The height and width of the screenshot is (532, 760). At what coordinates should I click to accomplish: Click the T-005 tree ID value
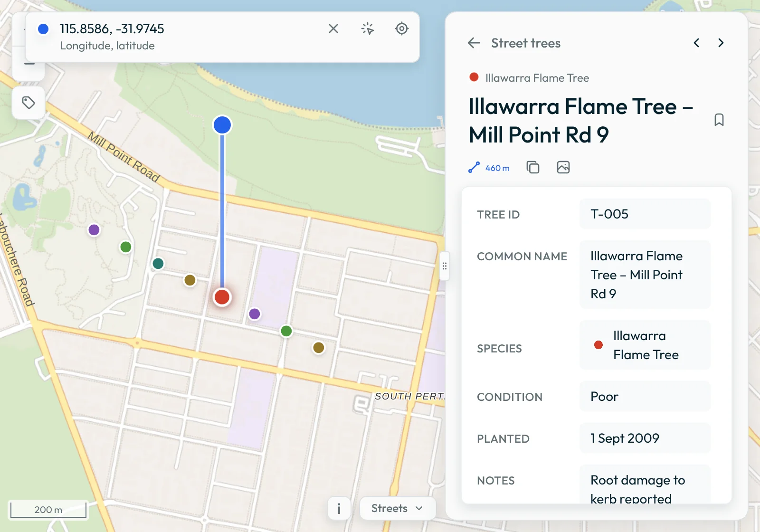click(645, 214)
